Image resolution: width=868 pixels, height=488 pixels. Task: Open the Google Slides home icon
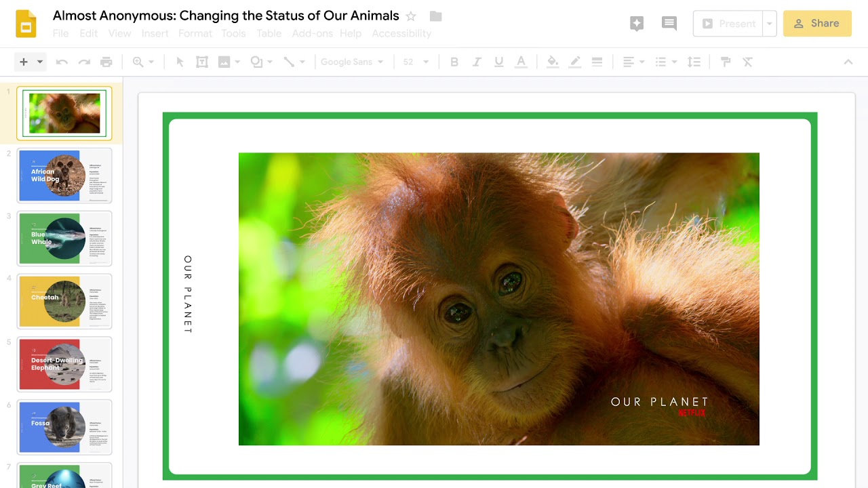click(x=26, y=24)
